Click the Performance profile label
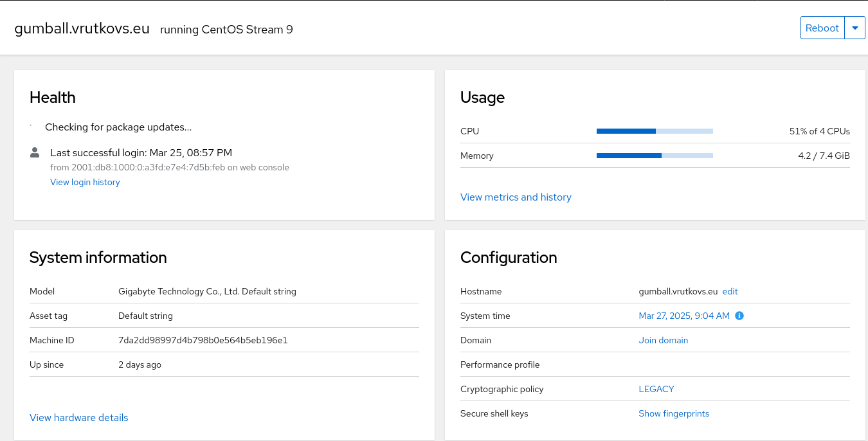 pyautogui.click(x=500, y=364)
